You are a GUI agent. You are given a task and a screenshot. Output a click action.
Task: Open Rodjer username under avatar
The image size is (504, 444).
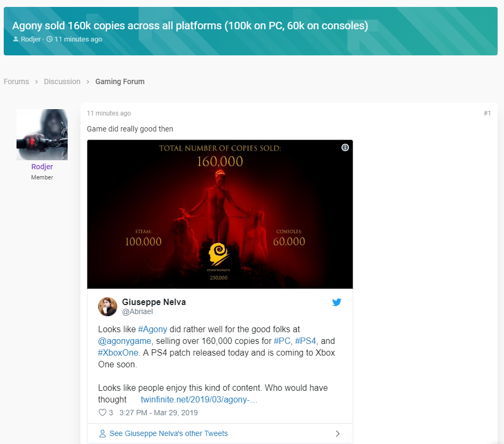[42, 167]
